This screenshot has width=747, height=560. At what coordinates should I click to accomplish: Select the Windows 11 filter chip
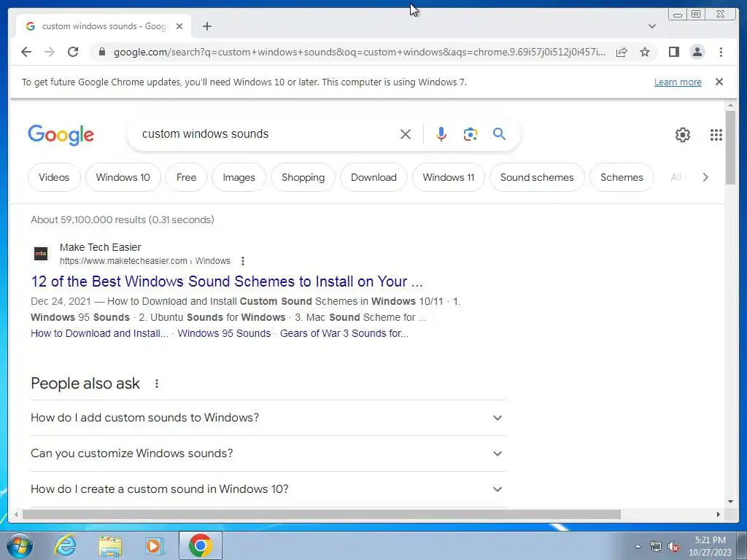449,177
